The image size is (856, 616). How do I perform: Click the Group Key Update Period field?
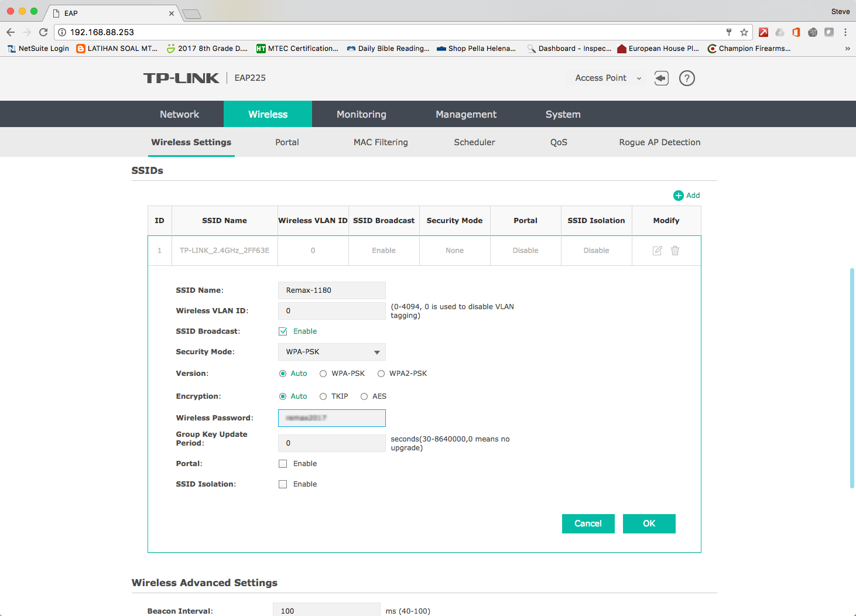332,443
